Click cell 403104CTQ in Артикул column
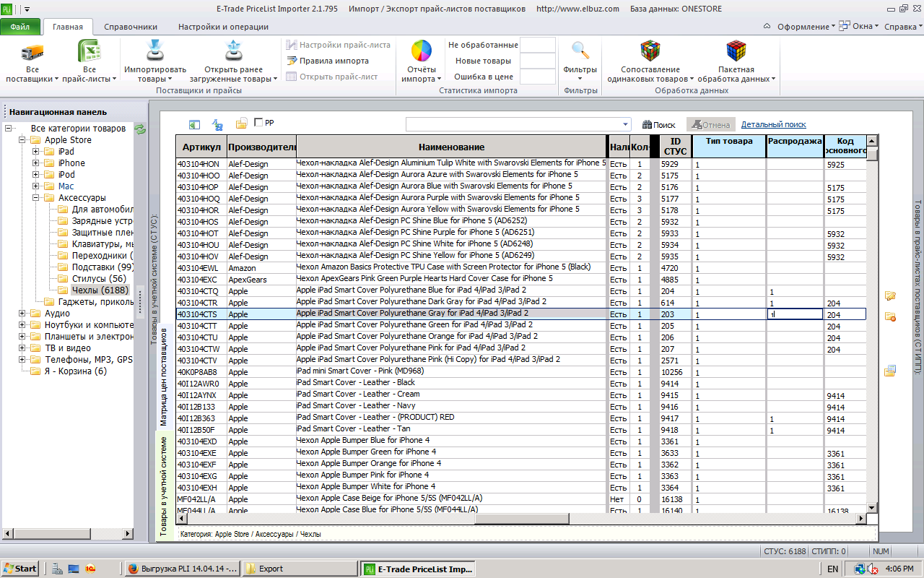This screenshot has height=578, width=924. (201, 291)
